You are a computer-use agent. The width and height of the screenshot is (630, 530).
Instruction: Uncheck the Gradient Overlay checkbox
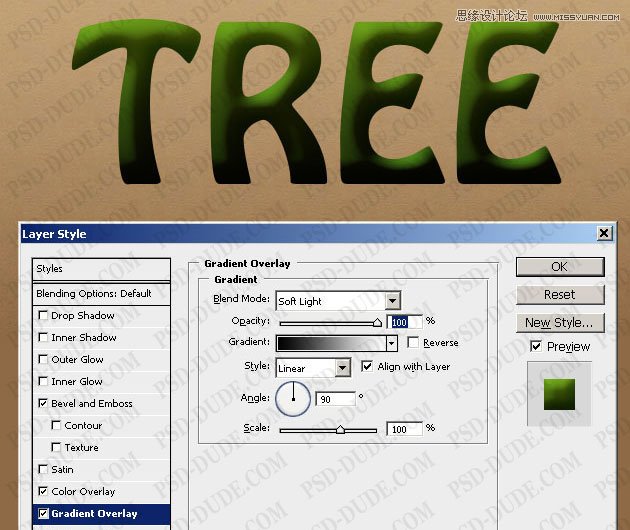click(x=43, y=513)
